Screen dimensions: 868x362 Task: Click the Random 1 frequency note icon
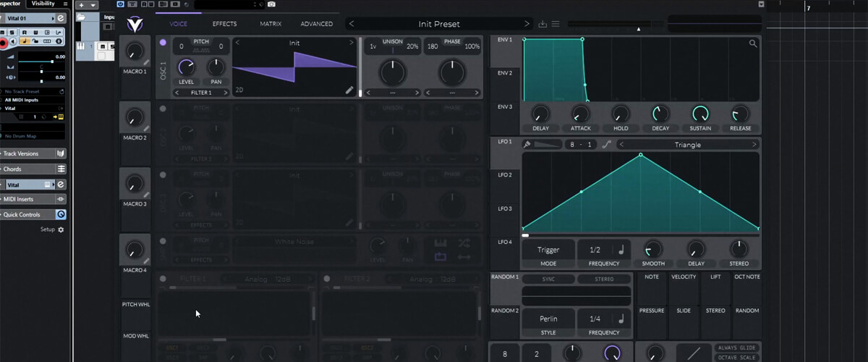620,319
